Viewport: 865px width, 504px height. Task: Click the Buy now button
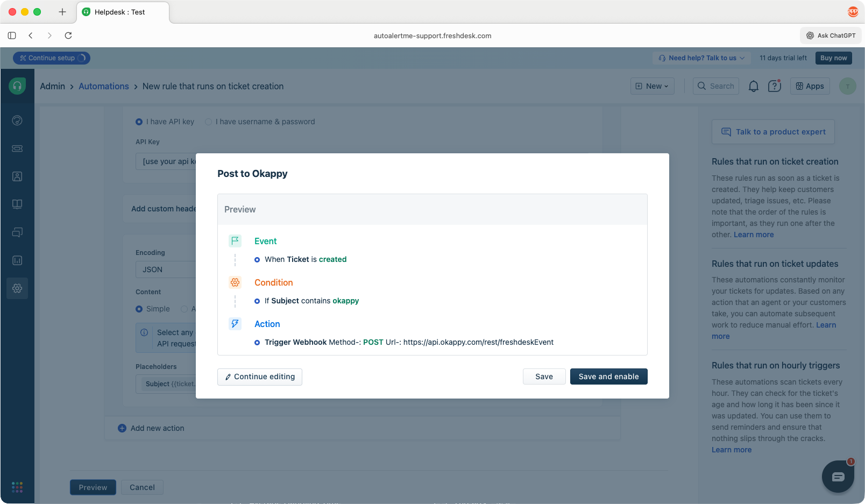(834, 58)
